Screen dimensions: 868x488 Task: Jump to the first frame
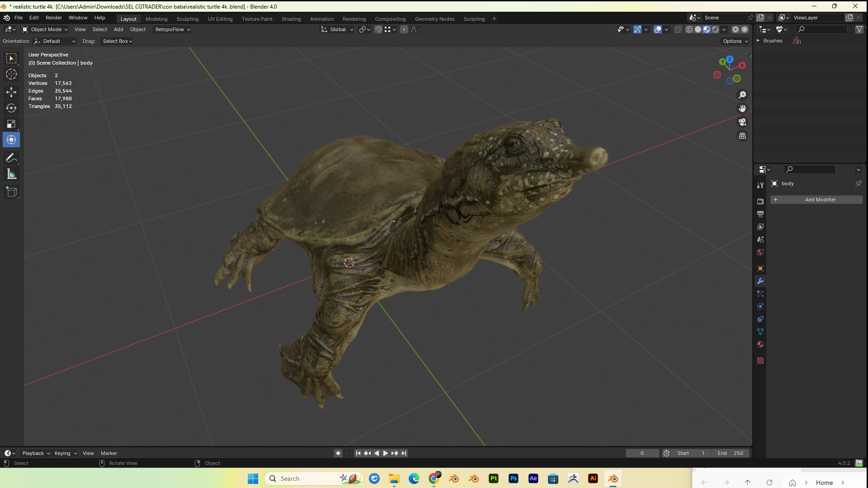[358, 453]
